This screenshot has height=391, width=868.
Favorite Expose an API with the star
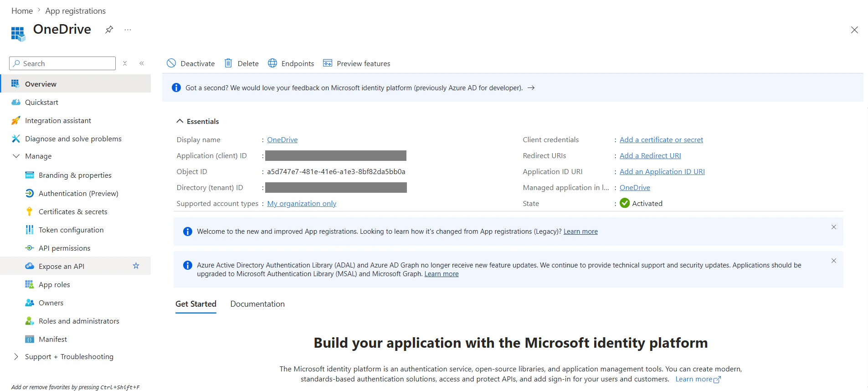click(x=136, y=266)
